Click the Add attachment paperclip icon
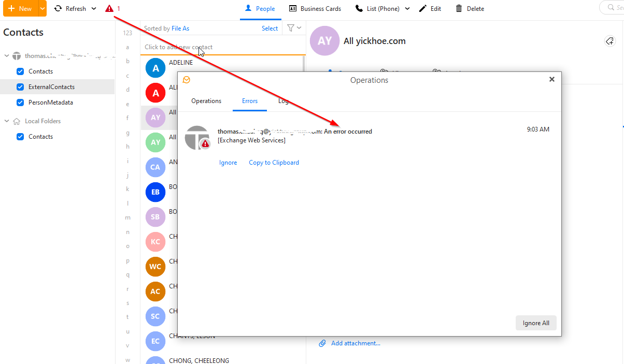The width and height of the screenshot is (624, 364). 322,343
